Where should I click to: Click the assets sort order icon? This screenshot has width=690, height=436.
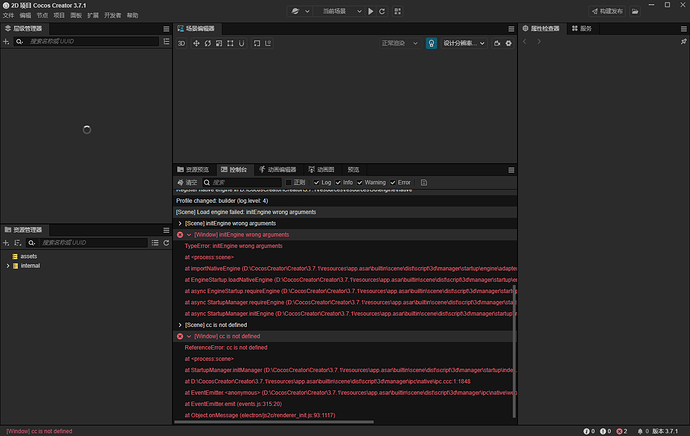[x=18, y=243]
